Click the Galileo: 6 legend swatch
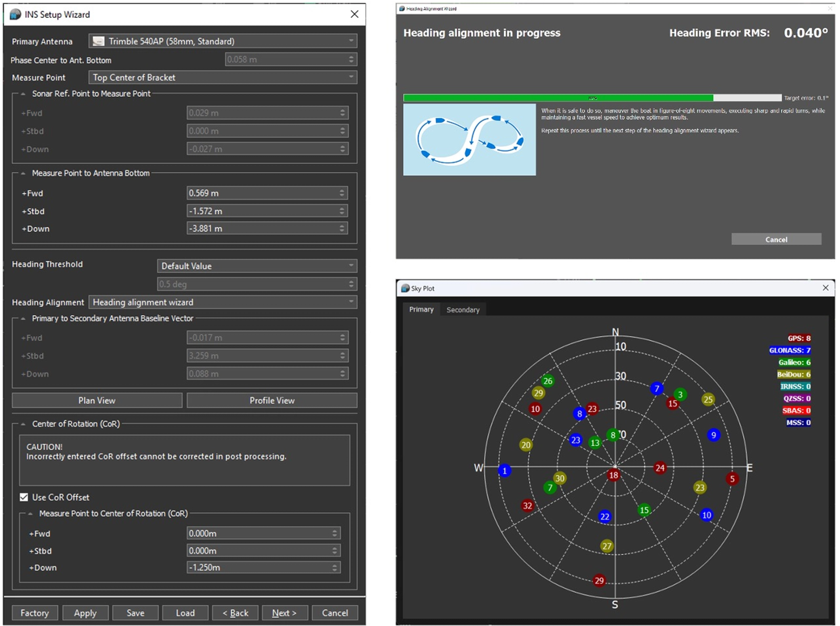 [x=794, y=362]
